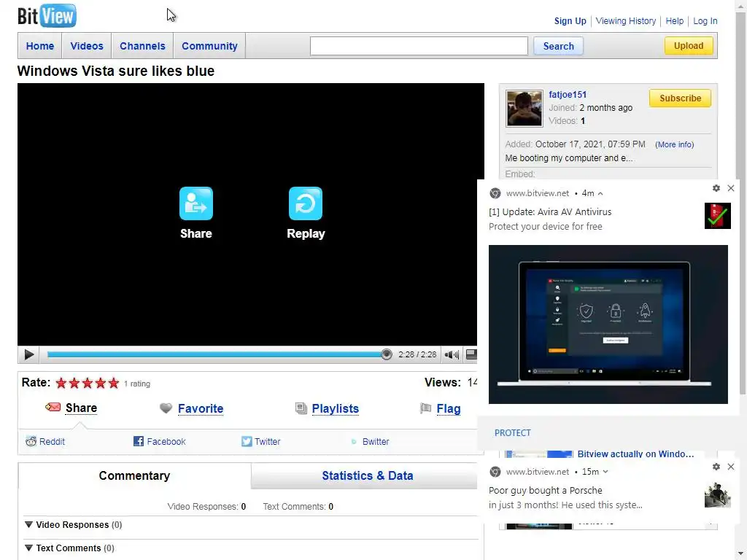Open More info for the video
The width and height of the screenshot is (747, 560).
click(674, 144)
